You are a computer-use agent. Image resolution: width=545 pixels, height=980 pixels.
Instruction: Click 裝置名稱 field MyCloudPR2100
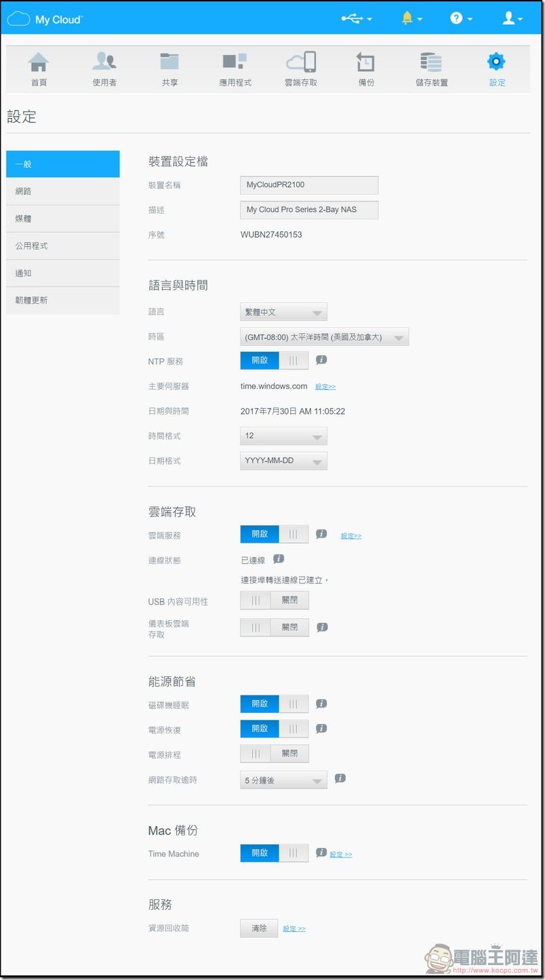[x=309, y=185]
